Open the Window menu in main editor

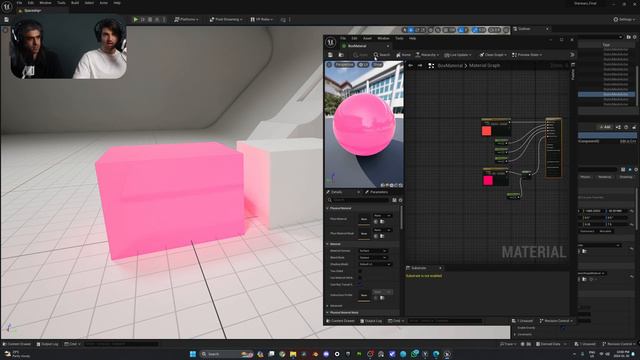click(45, 3)
